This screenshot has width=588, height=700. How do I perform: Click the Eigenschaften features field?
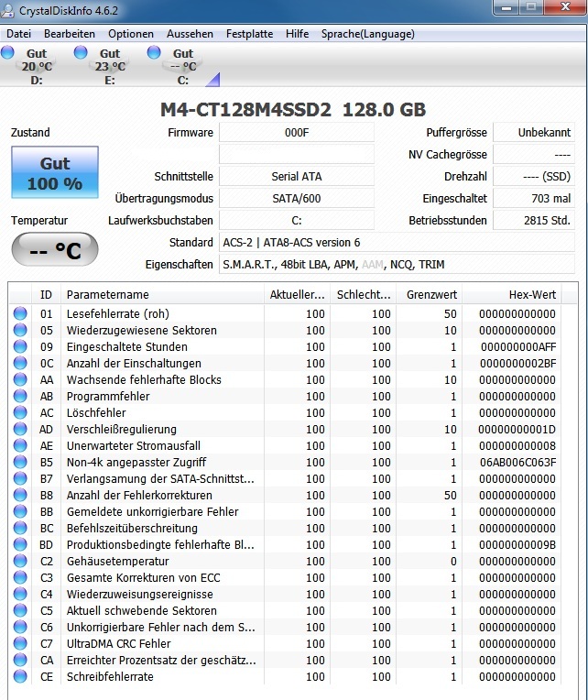pos(397,264)
